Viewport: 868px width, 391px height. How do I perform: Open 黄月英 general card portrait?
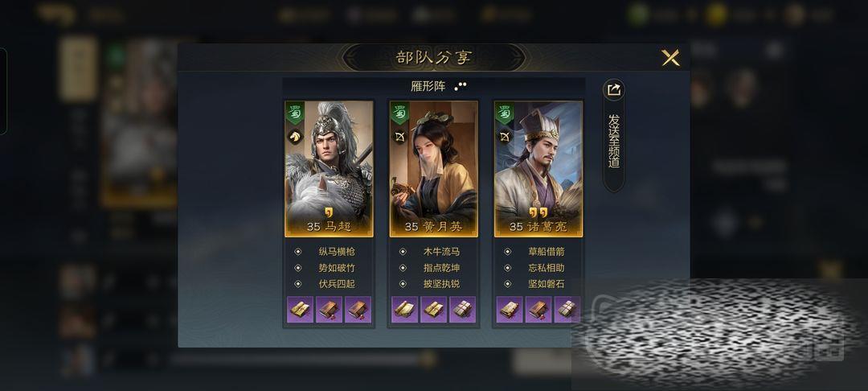tap(433, 168)
